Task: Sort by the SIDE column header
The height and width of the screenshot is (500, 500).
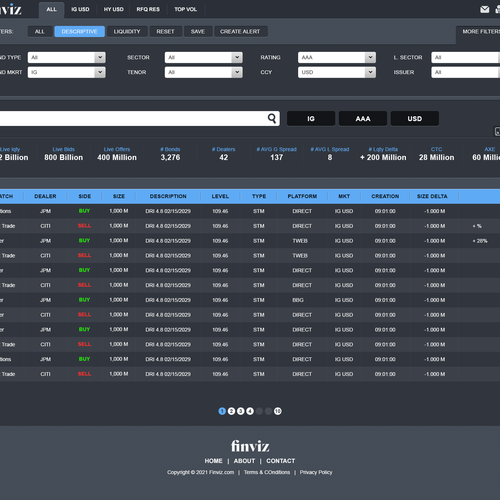Action: [85, 196]
